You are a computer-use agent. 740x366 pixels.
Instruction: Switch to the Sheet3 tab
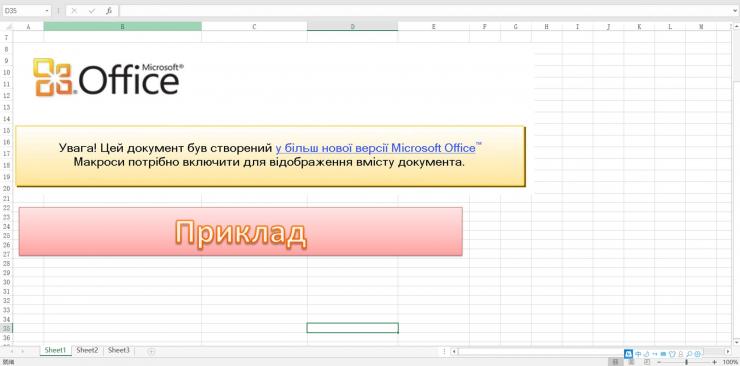click(118, 350)
